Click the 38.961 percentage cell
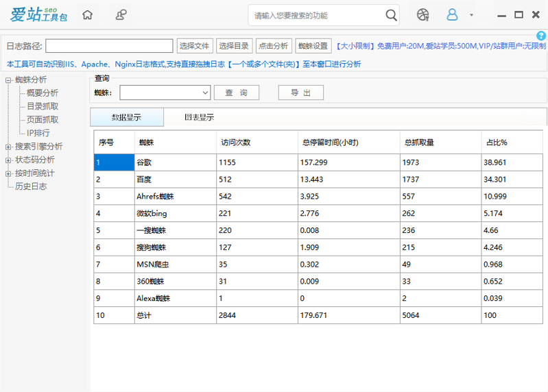548x392 pixels. pyautogui.click(x=512, y=162)
